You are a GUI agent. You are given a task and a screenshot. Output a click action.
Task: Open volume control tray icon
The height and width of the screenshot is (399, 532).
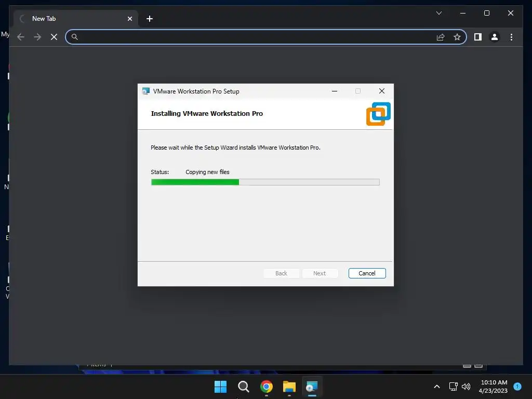click(466, 387)
